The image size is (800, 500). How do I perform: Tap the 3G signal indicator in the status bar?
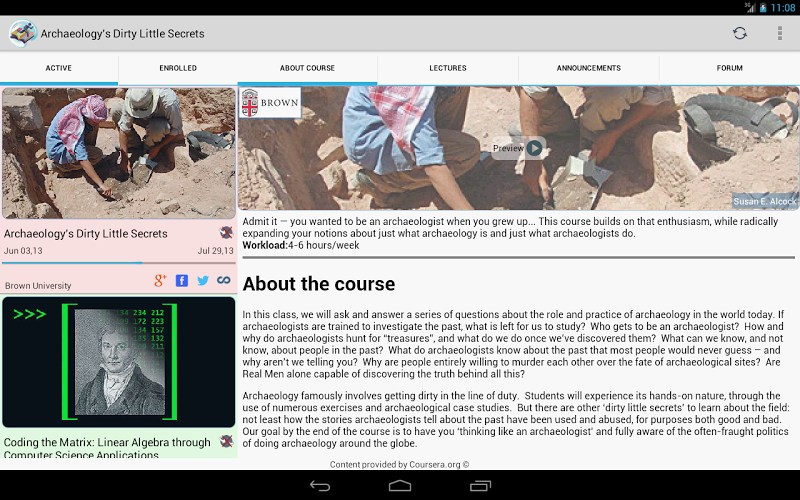coord(750,7)
